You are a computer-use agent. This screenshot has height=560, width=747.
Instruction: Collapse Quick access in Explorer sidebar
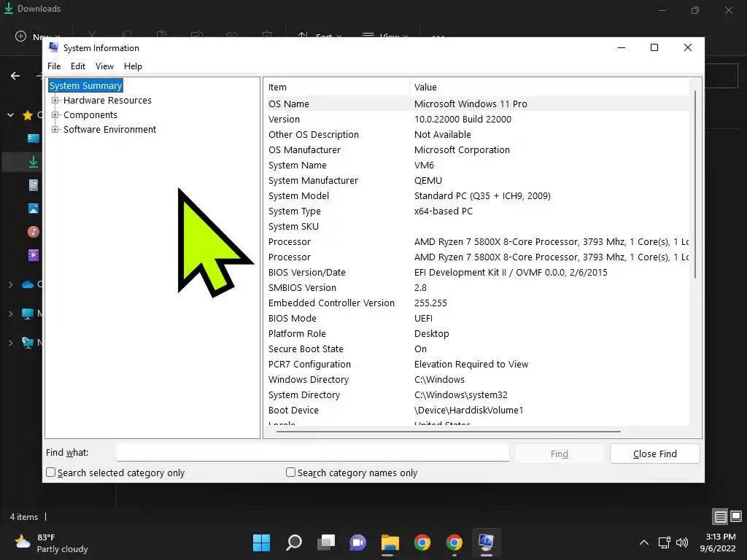coord(10,114)
